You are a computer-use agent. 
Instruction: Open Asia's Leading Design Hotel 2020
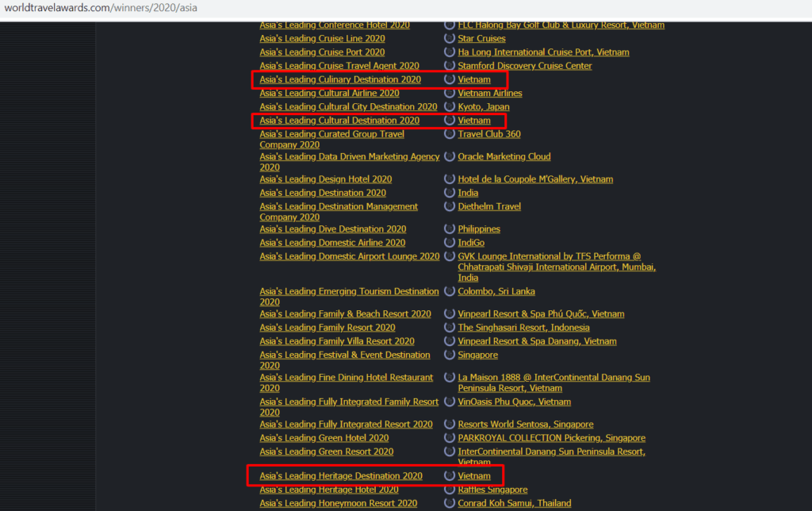326,179
